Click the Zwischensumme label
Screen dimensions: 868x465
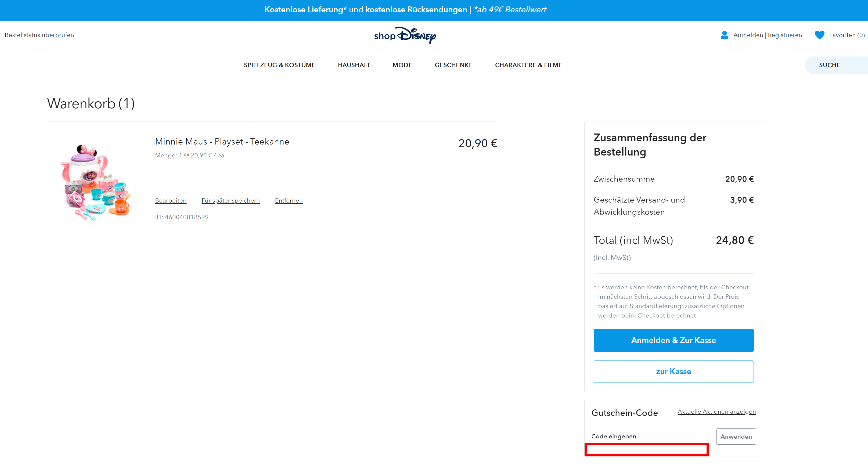624,179
